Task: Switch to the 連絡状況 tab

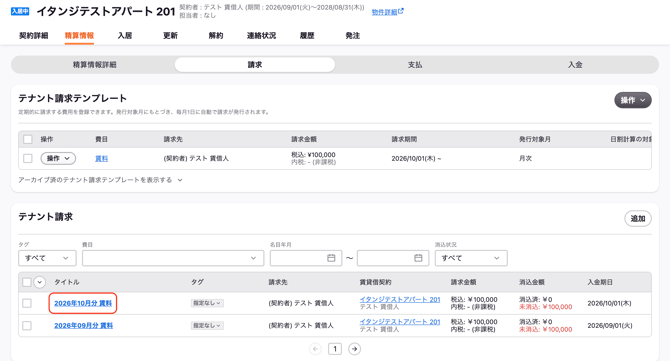Action: (261, 35)
